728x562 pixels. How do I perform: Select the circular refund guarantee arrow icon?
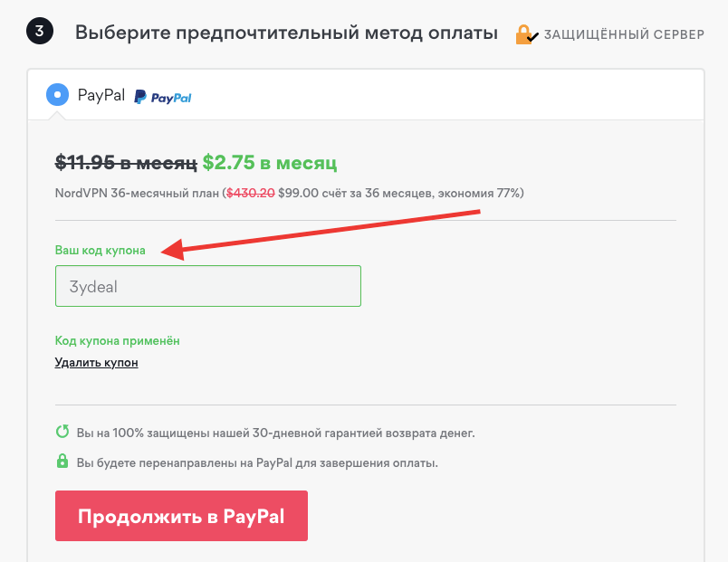[62, 434]
